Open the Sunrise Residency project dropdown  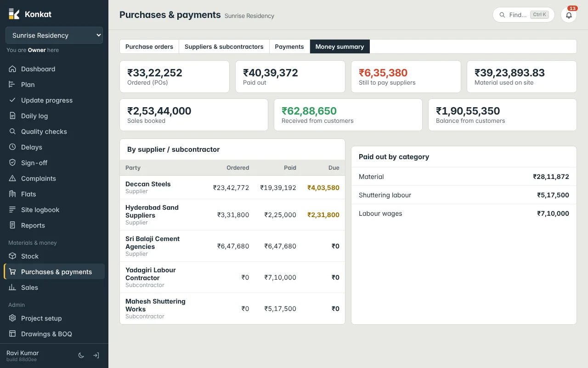(54, 35)
